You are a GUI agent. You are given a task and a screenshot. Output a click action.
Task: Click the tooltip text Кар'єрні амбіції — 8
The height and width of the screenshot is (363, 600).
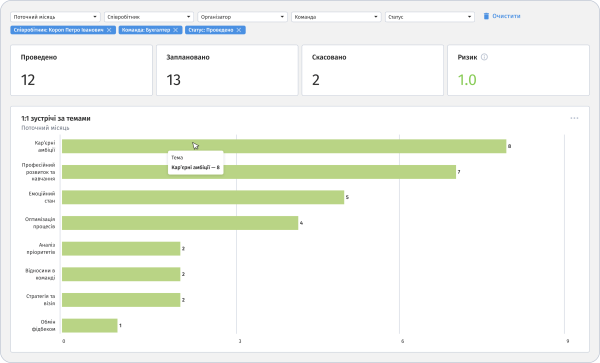tap(196, 168)
